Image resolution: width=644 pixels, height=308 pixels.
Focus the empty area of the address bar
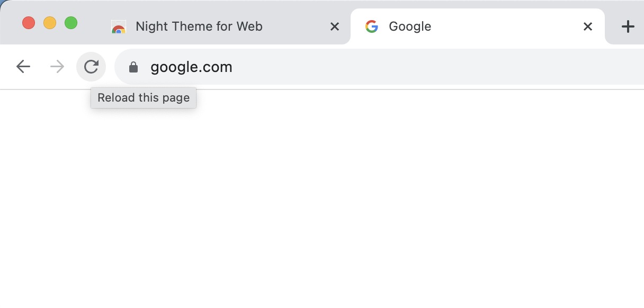pyautogui.click(x=424, y=67)
